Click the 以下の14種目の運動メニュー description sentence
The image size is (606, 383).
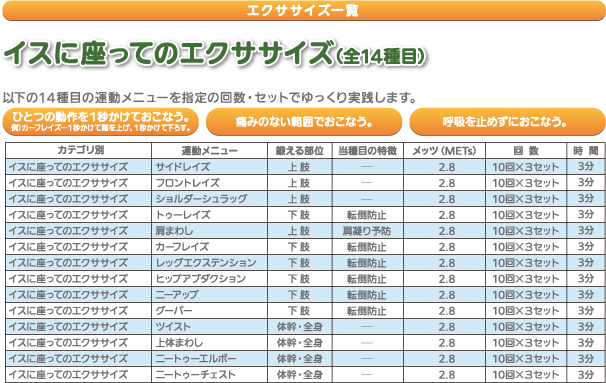click(209, 98)
